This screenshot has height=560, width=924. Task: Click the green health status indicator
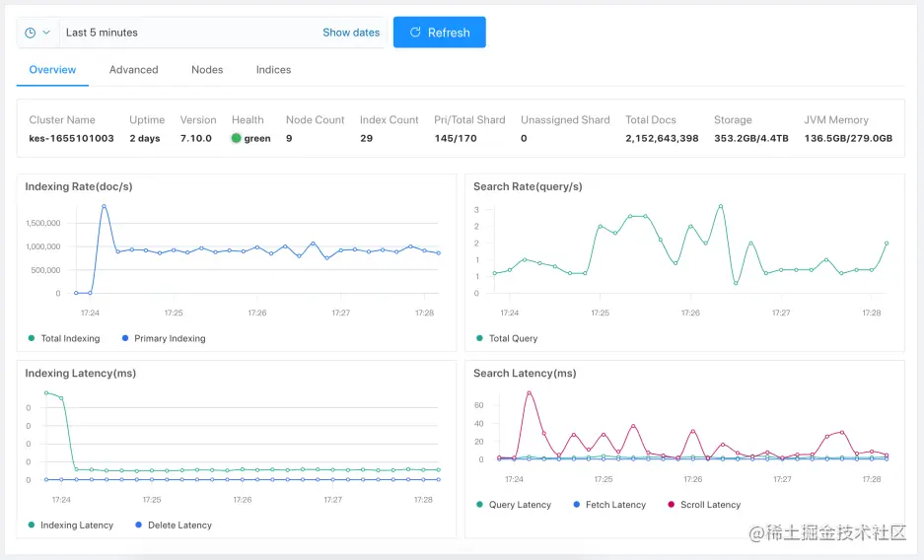(237, 138)
